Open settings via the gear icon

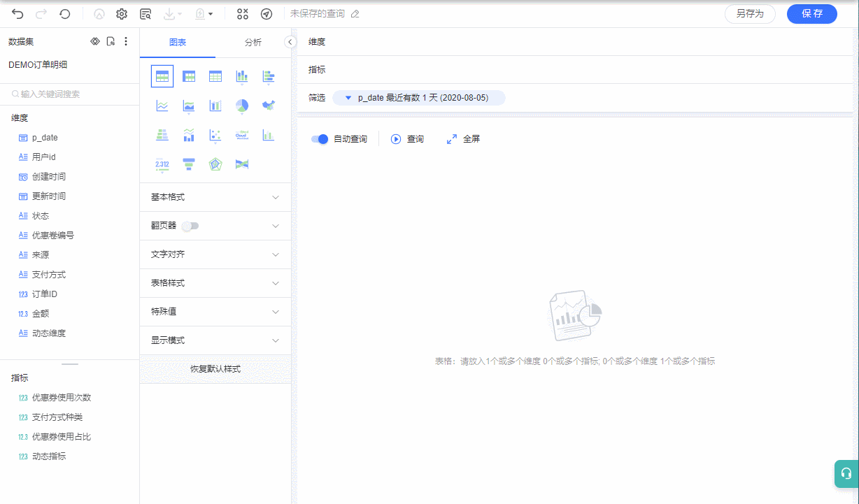coord(122,14)
